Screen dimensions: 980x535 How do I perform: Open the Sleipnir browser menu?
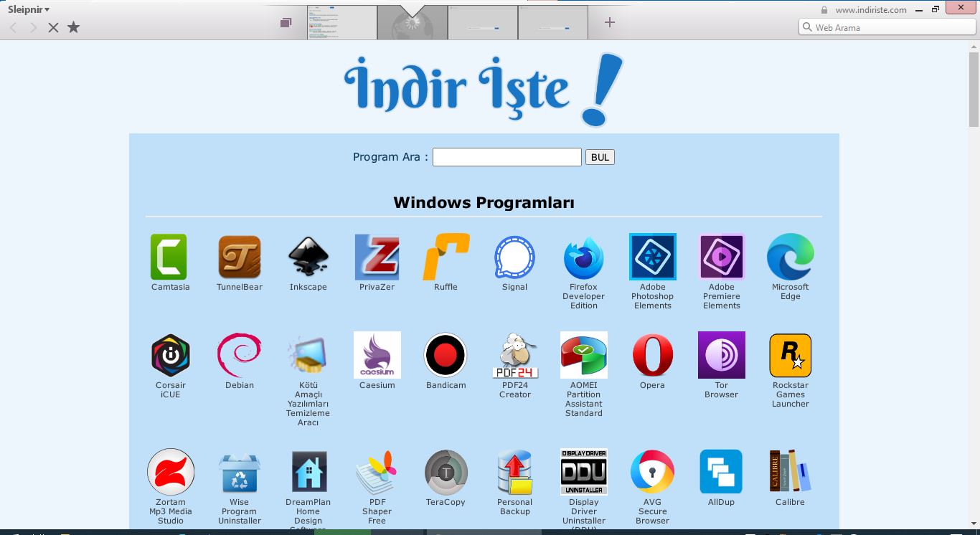[29, 9]
